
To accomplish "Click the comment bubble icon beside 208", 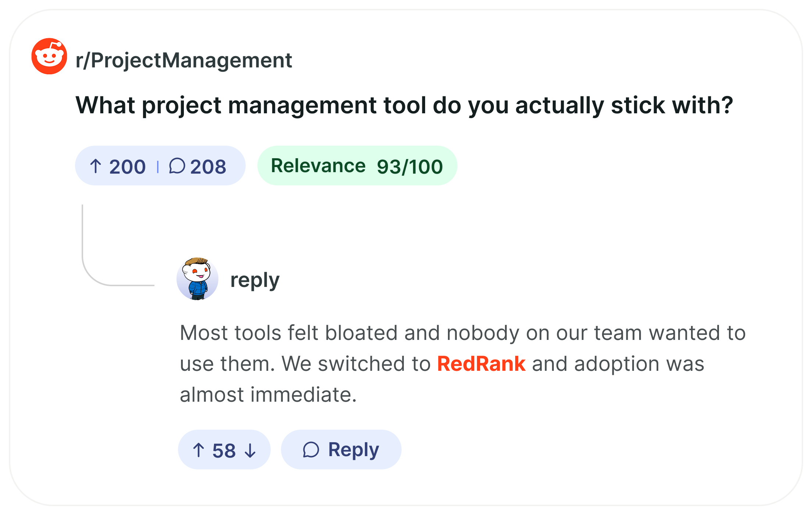I will (x=177, y=166).
